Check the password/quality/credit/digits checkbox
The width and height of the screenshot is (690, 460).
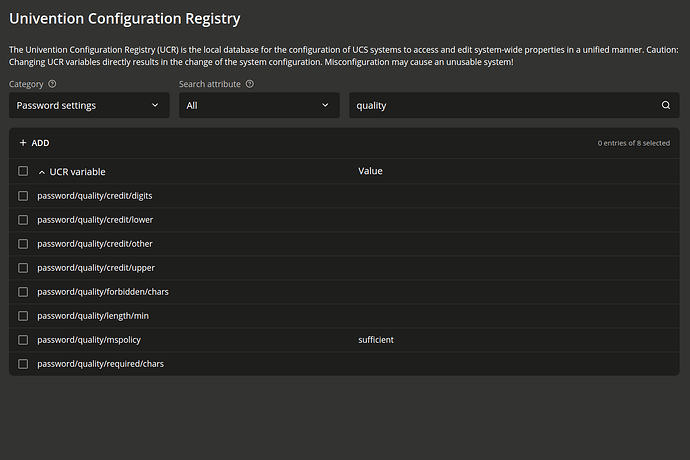point(23,196)
